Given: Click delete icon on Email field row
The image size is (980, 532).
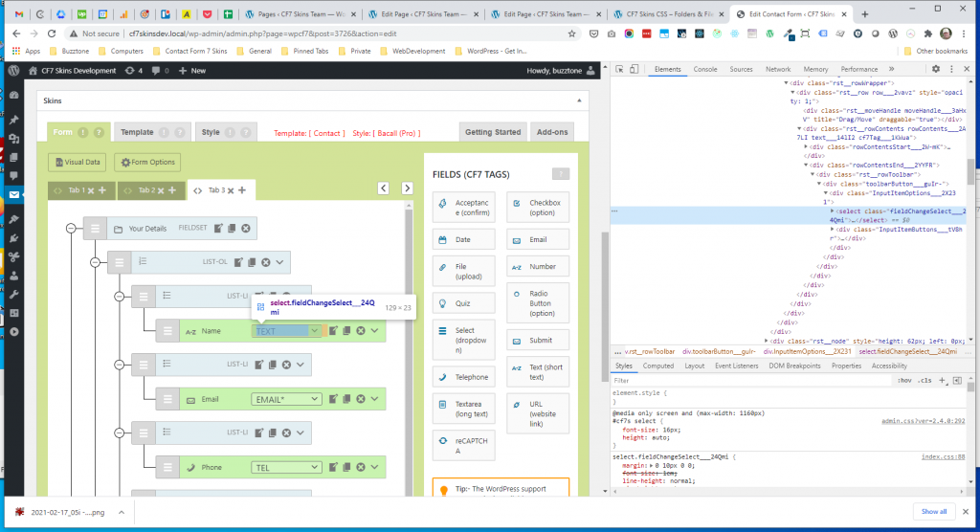Looking at the screenshot, I should click(x=361, y=399).
